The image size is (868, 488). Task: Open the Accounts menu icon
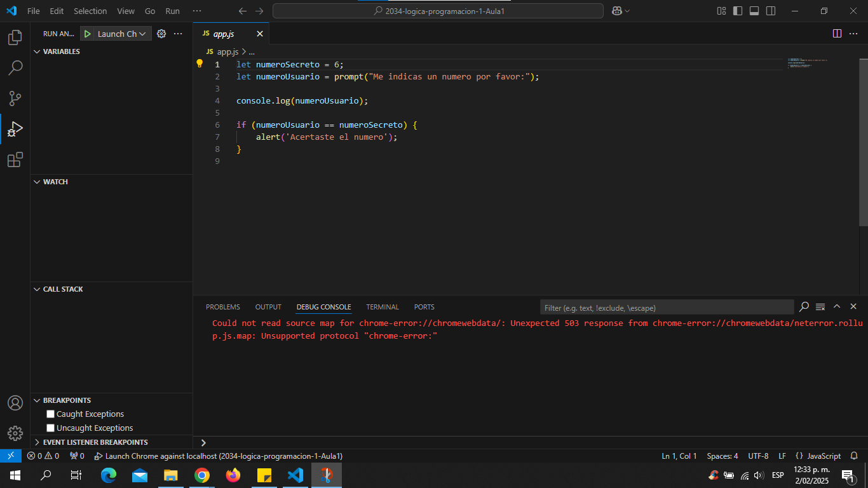[x=15, y=403]
